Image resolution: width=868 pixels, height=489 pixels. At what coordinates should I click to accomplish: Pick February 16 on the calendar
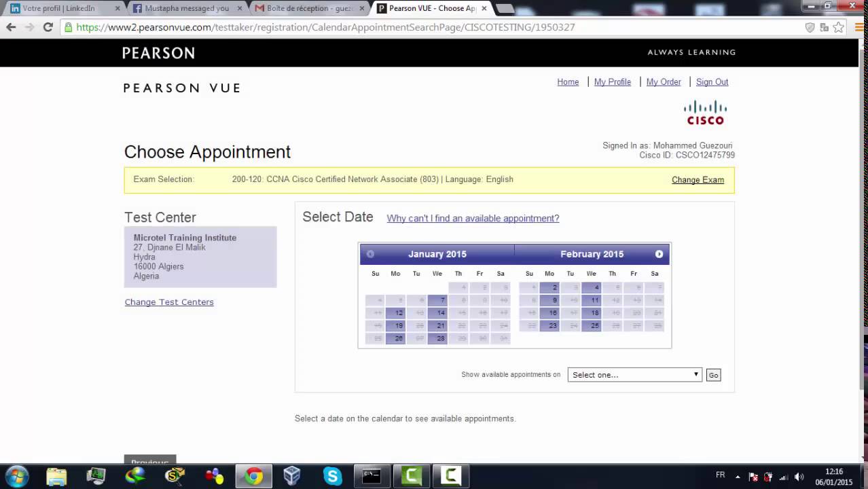[549, 313]
